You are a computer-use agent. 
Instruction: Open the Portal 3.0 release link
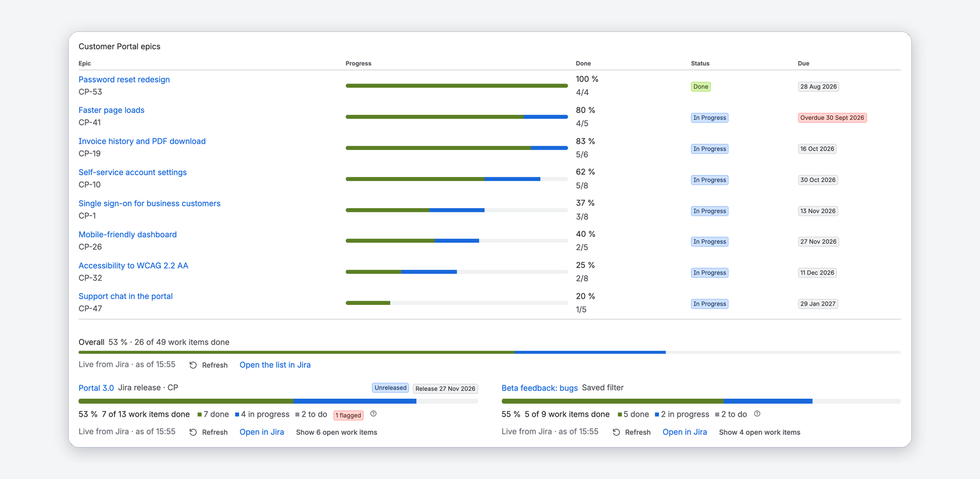coord(96,388)
